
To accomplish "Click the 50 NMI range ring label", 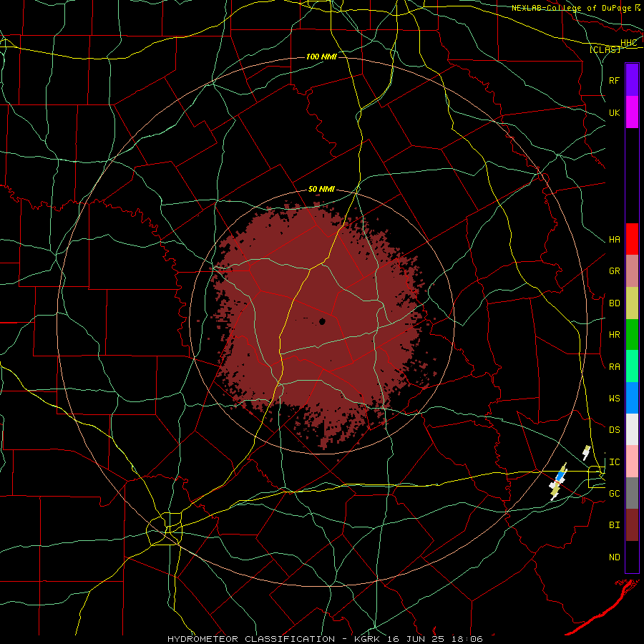I will [321, 190].
